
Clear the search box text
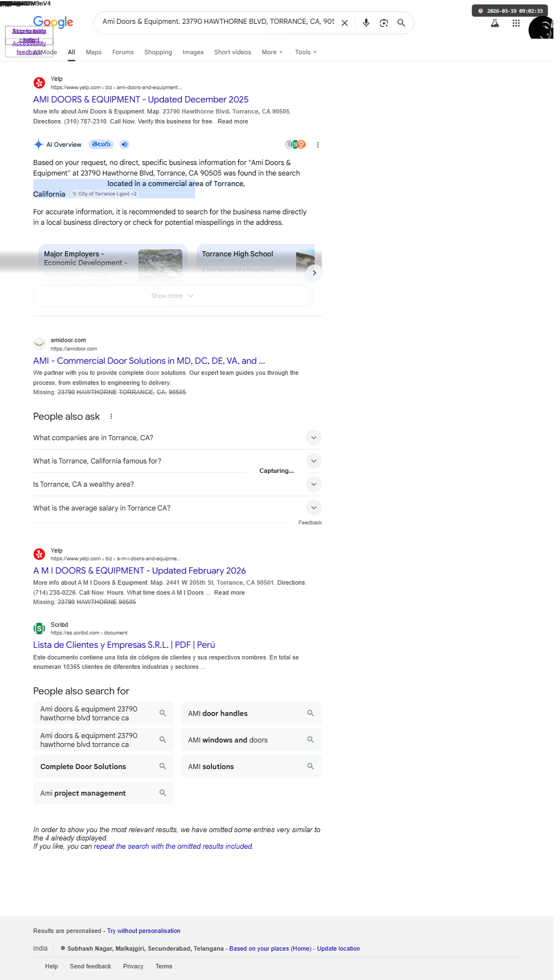344,23
